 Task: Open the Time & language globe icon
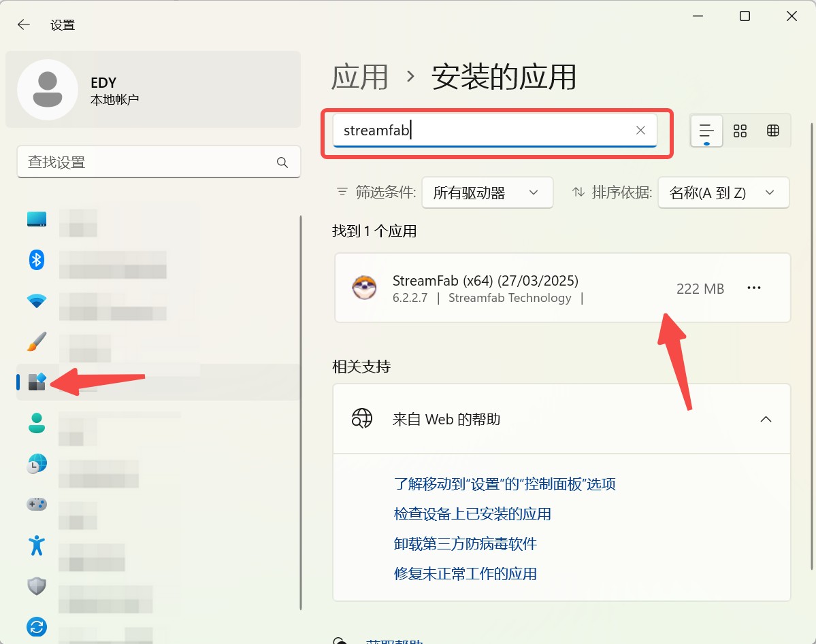pos(37,464)
